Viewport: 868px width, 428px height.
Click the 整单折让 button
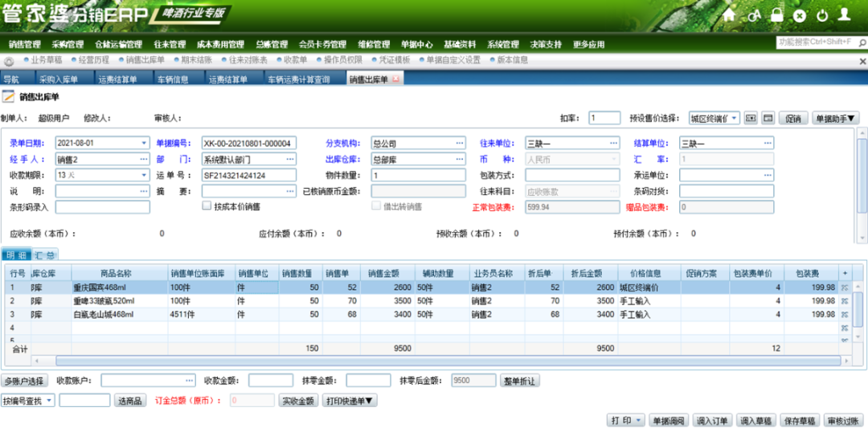click(520, 381)
